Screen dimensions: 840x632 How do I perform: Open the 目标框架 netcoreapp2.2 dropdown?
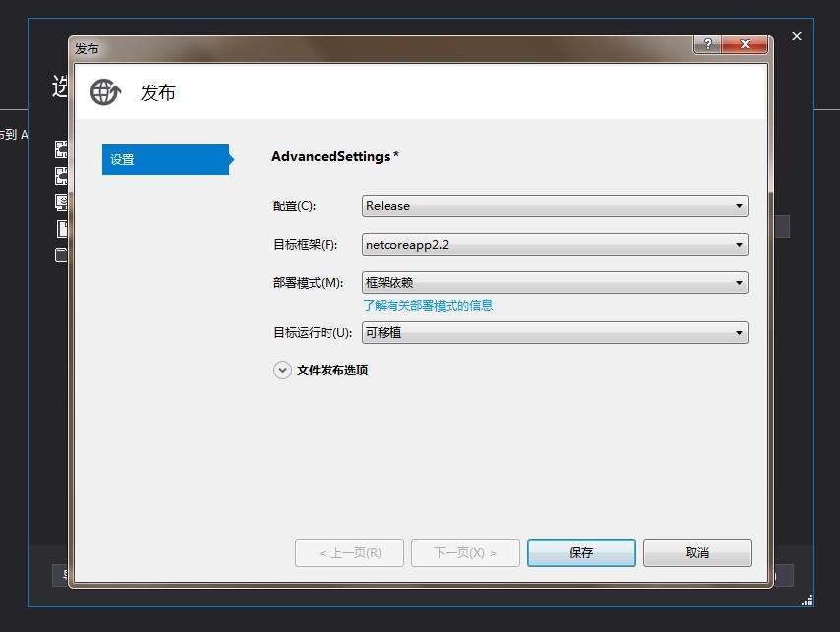pos(555,245)
